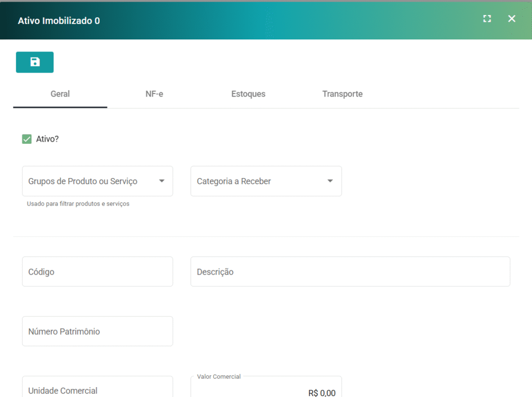Image resolution: width=532 pixels, height=397 pixels.
Task: Click into the Descrição text field
Action: point(350,271)
